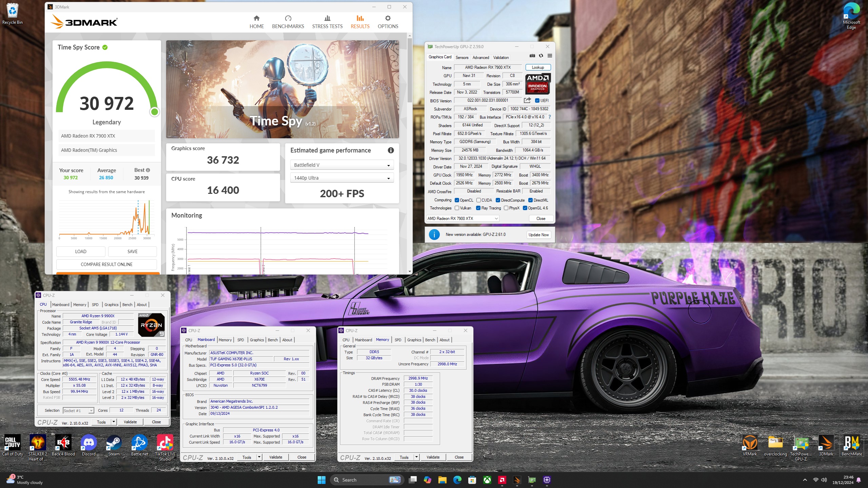Click the taskbar Search box
The image size is (868, 488).
point(367,480)
